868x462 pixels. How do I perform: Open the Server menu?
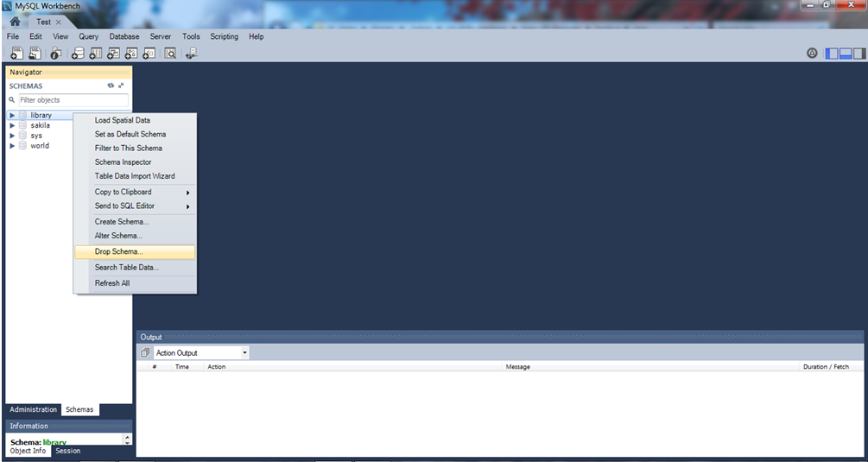point(161,36)
